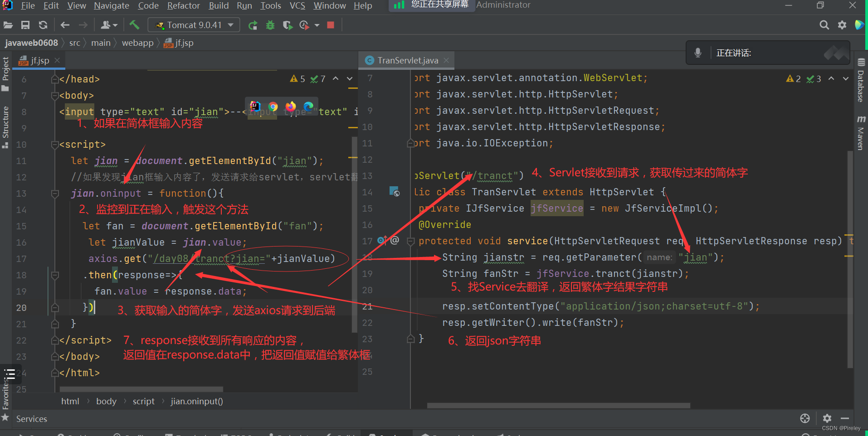This screenshot has width=868, height=436.
Task: Click the script breadcrumb below the editor
Action: coord(143,401)
